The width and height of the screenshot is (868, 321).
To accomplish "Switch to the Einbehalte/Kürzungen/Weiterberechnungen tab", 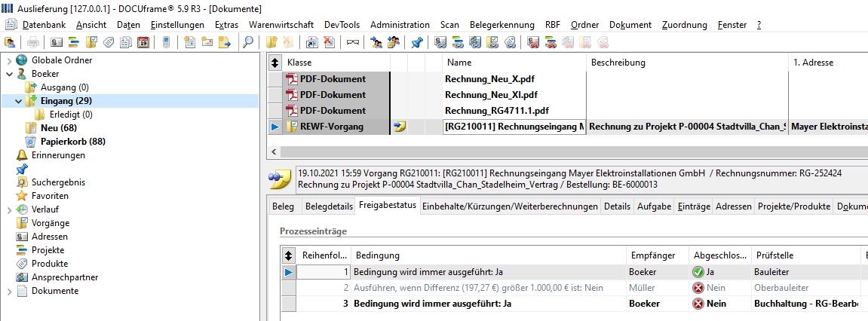I will pyautogui.click(x=510, y=206).
